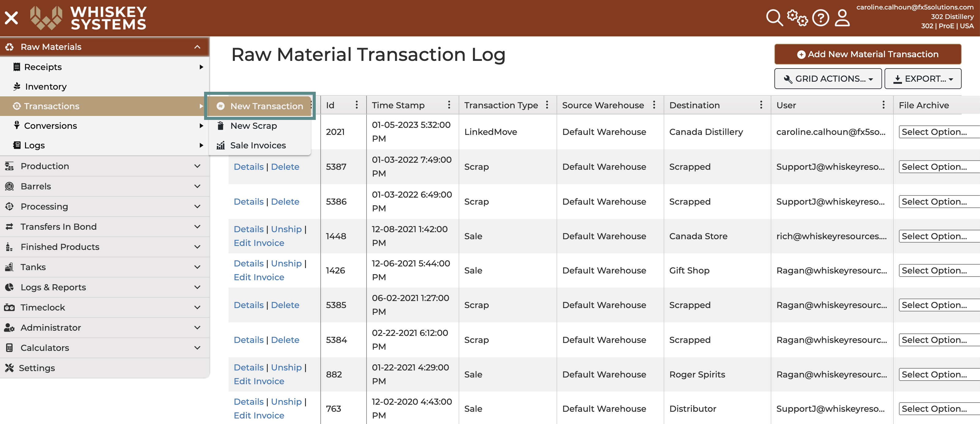The height and width of the screenshot is (424, 980).
Task: Open the help question mark icon
Action: (x=820, y=17)
